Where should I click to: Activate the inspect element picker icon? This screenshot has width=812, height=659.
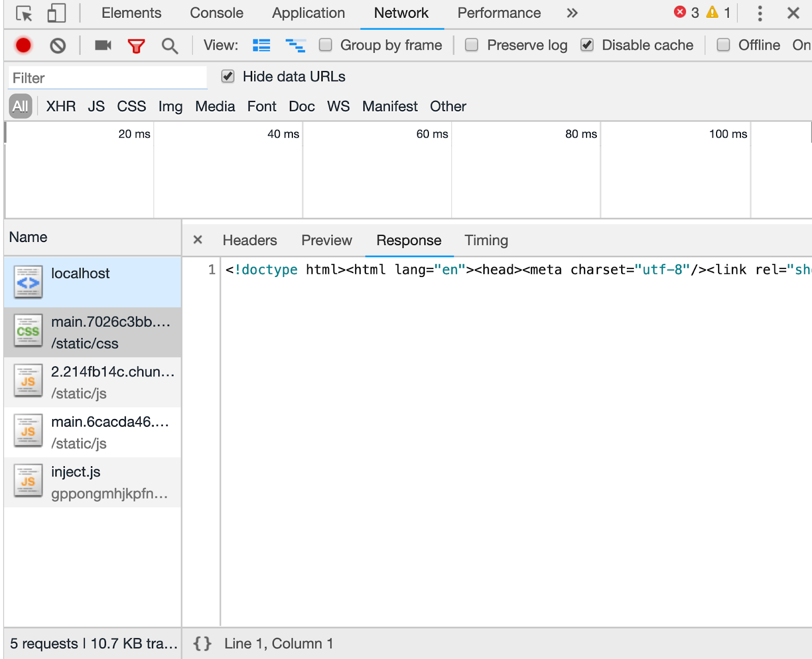(24, 13)
